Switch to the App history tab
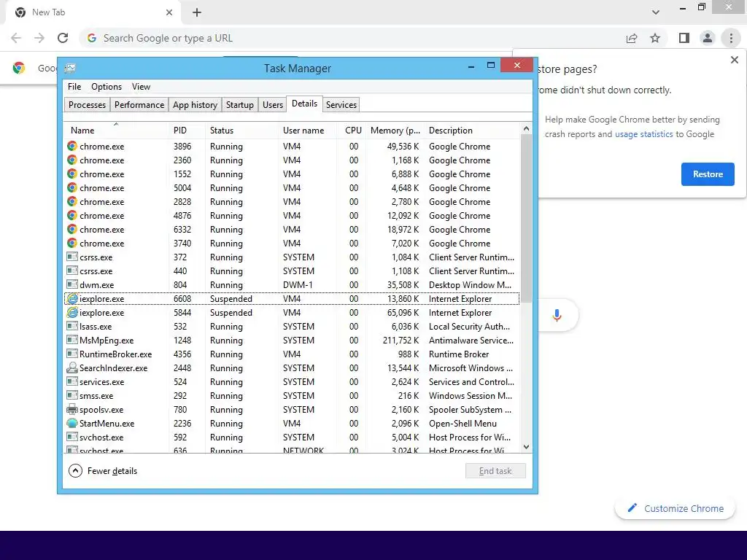 (195, 105)
